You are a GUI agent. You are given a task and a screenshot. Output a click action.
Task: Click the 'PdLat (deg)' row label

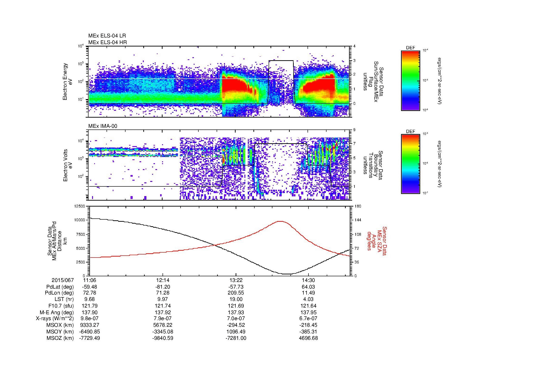tap(60, 287)
